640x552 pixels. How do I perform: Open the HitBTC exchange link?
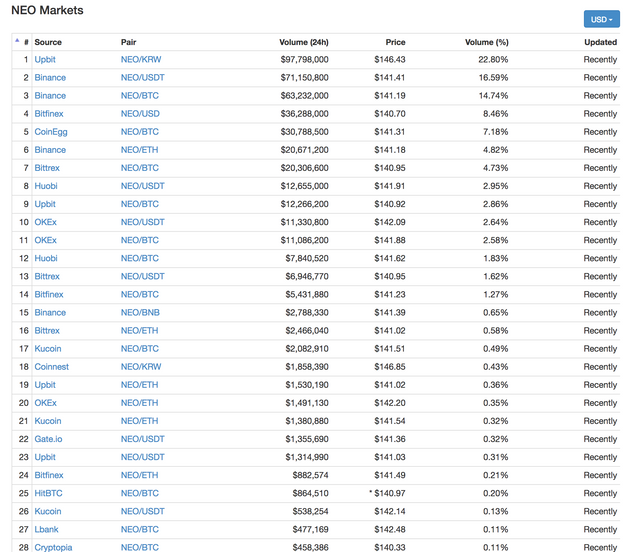[48, 493]
